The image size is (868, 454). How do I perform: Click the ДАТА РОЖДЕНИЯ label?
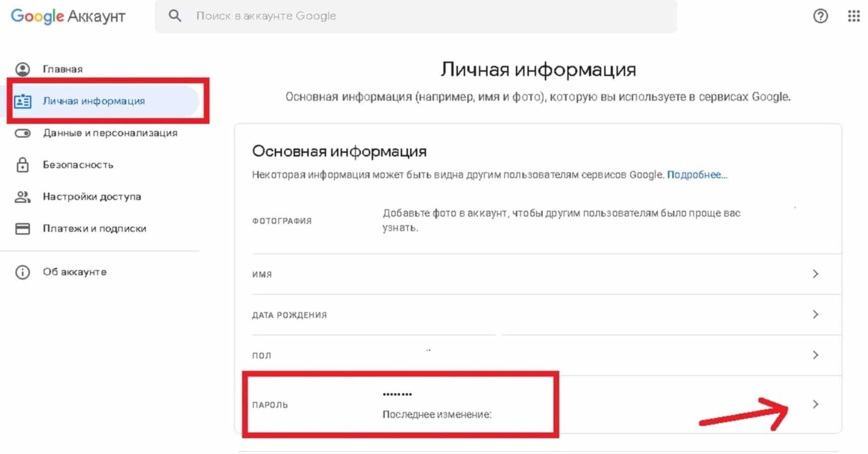(289, 315)
